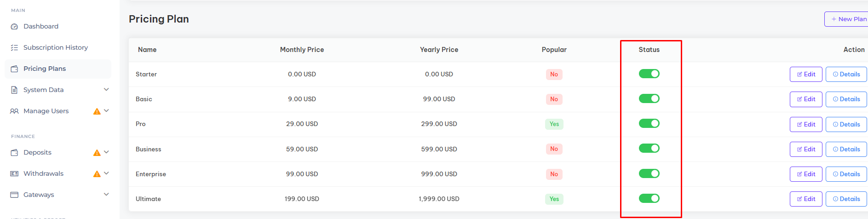Switch off Ultimate plan status toggle
Viewport: 868px width, 219px height.
coord(649,198)
